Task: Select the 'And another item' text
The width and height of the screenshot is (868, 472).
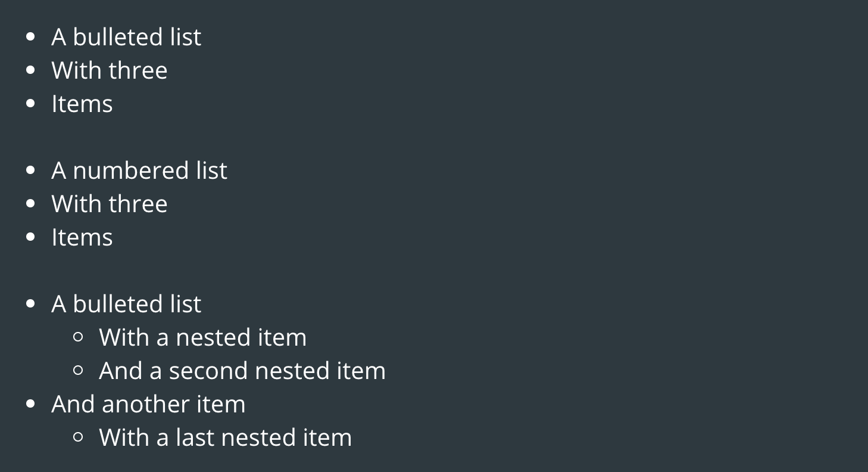Action: (148, 404)
